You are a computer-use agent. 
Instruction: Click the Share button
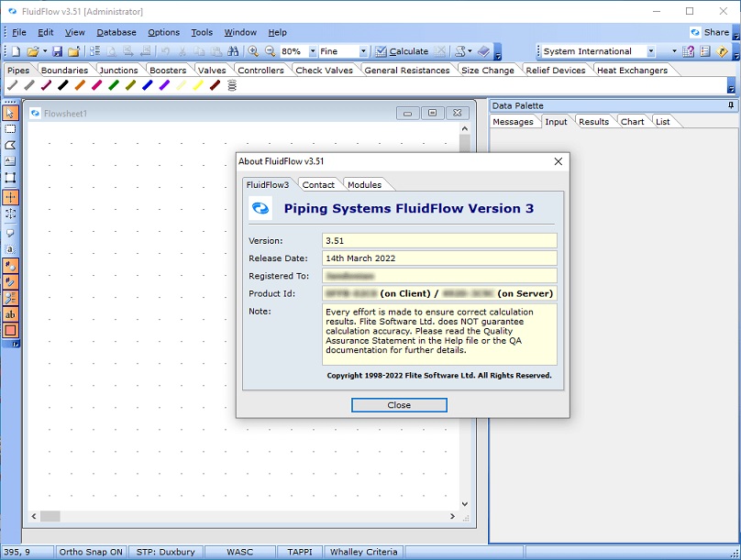(x=711, y=33)
